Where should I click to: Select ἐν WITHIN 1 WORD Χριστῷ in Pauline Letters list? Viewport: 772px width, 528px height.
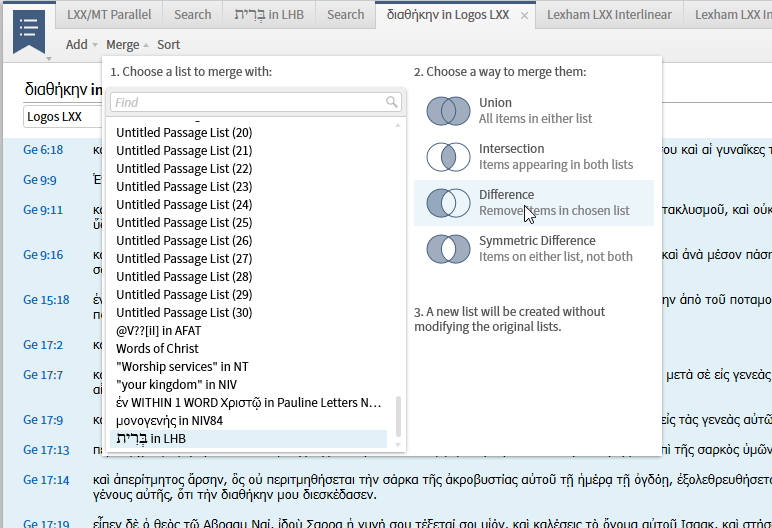click(249, 402)
